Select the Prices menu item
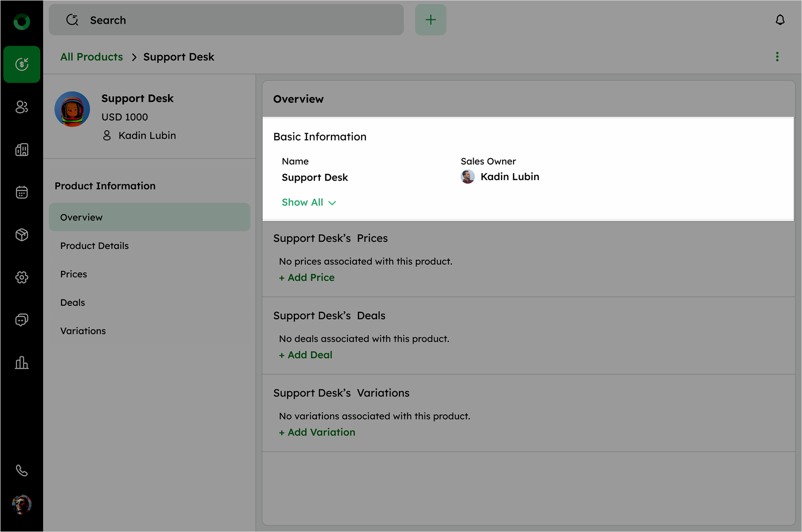This screenshot has width=802, height=532. pos(74,274)
